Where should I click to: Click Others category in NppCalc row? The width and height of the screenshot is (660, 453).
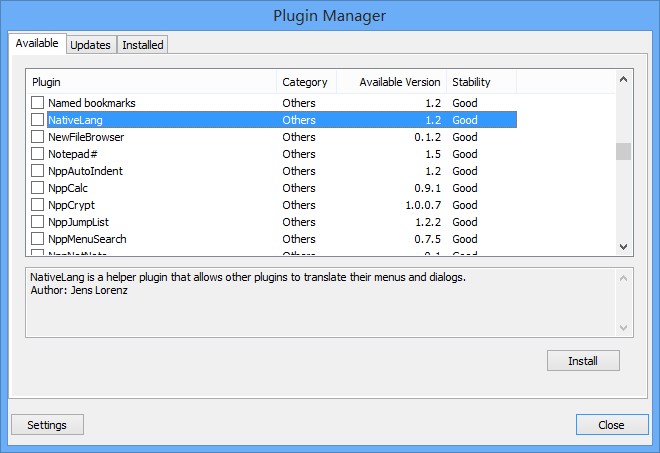[299, 188]
